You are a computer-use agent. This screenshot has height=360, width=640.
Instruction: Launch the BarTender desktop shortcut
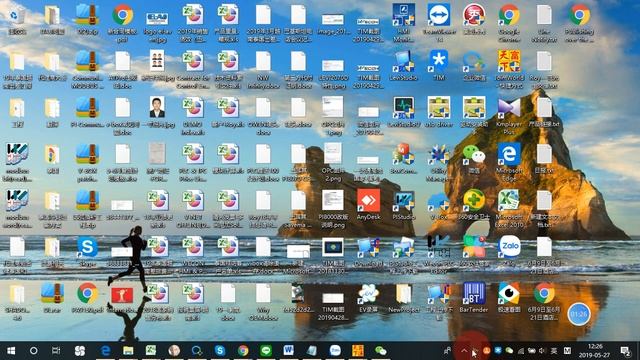(474, 294)
